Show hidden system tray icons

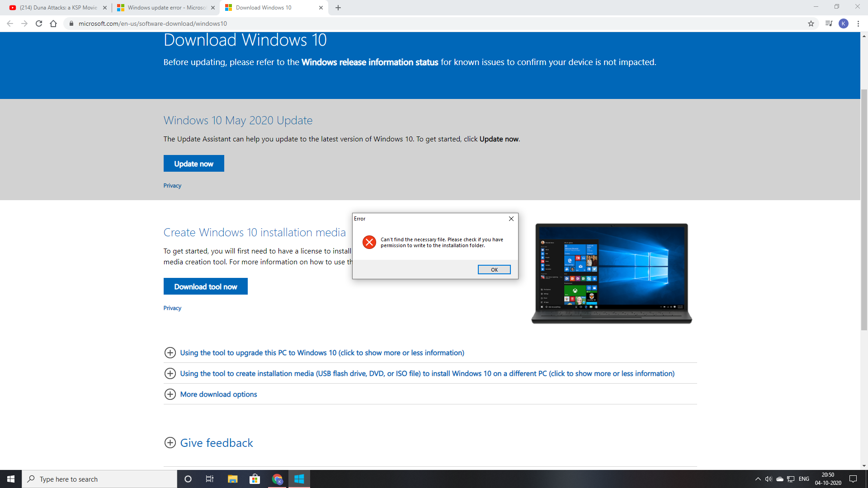[758, 479]
